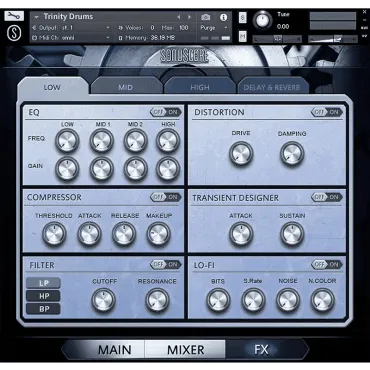The image size is (370, 370).
Task: Mute the instrument with the M button
Action: (243, 36)
